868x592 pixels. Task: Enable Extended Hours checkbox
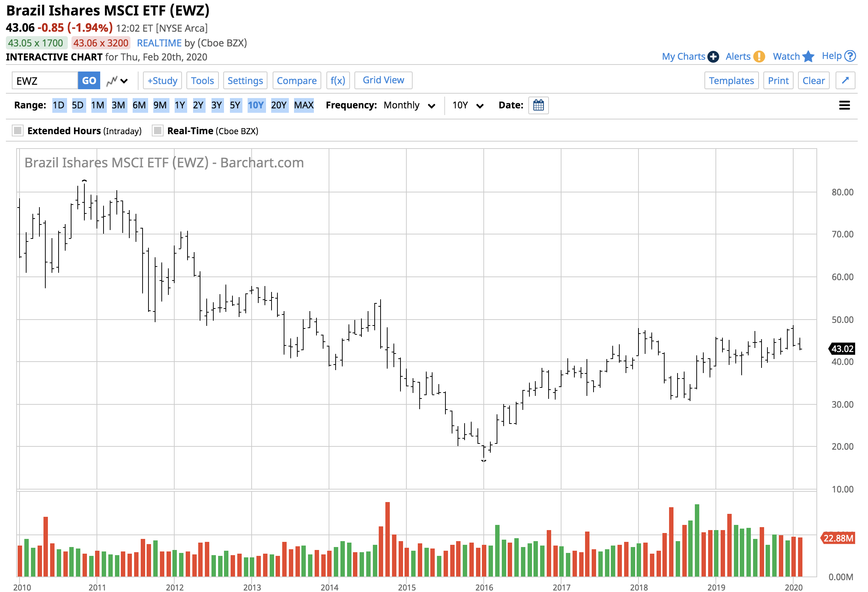(x=18, y=131)
